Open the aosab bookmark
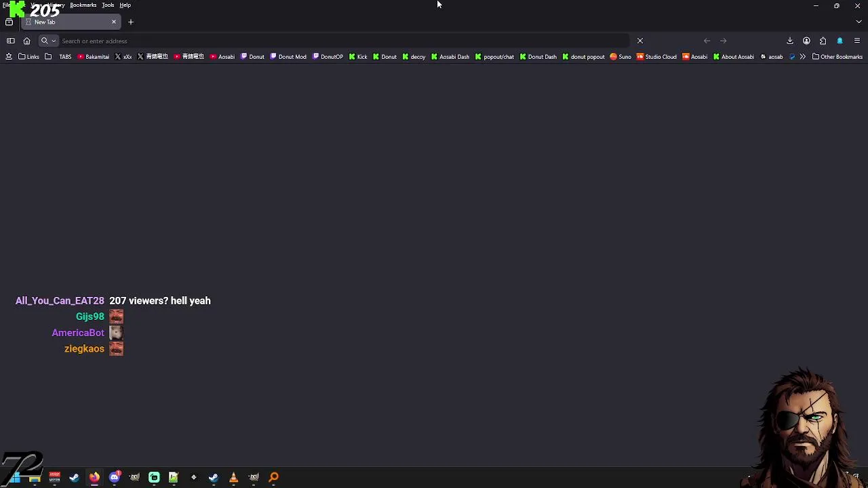 click(x=772, y=57)
